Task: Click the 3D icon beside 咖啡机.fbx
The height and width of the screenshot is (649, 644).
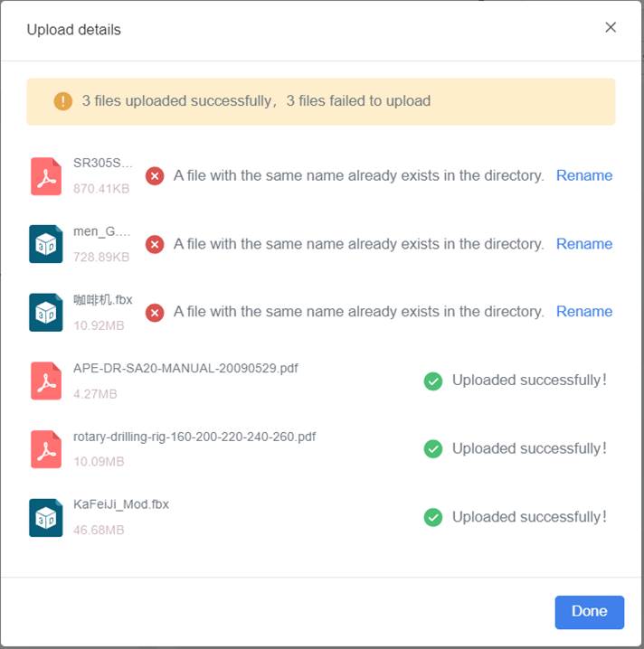Action: click(x=45, y=312)
